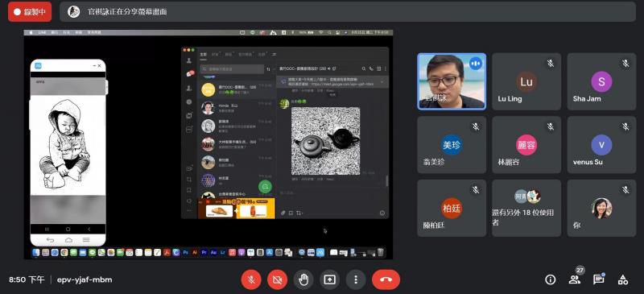Image resolution: width=644 pixels, height=294 pixels.
Task: Select Sha Jam participant tile
Action: pyautogui.click(x=601, y=81)
